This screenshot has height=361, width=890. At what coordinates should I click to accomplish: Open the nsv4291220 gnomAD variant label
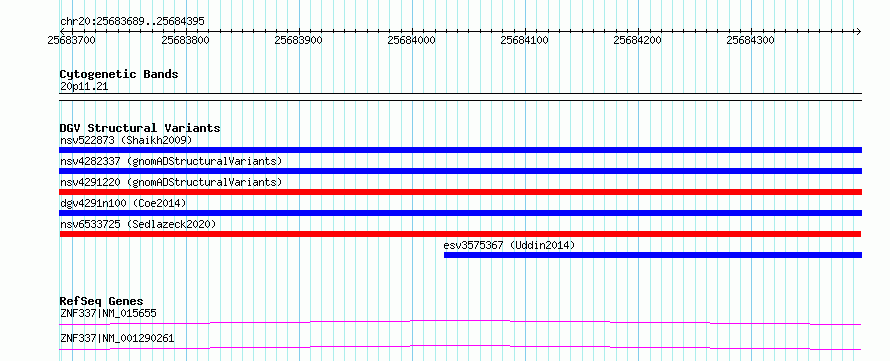(171, 182)
